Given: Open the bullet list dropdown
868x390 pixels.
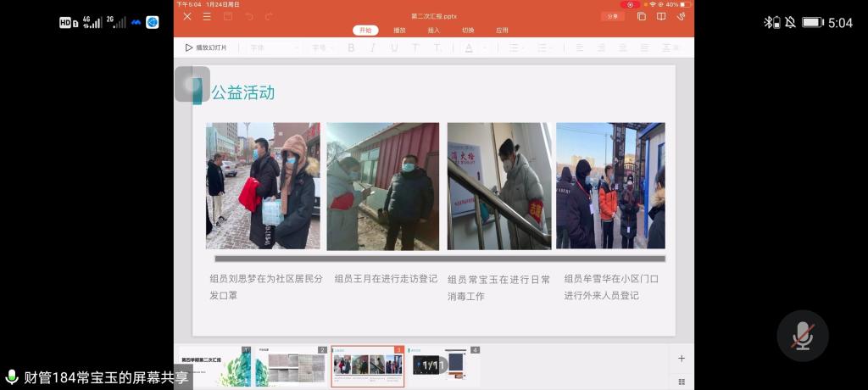Looking at the screenshot, I should [517, 48].
